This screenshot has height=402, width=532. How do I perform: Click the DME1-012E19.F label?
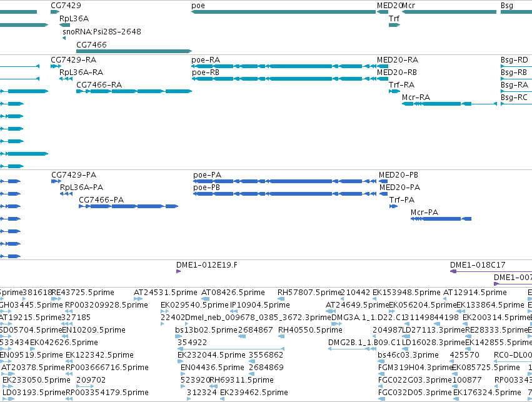point(207,265)
